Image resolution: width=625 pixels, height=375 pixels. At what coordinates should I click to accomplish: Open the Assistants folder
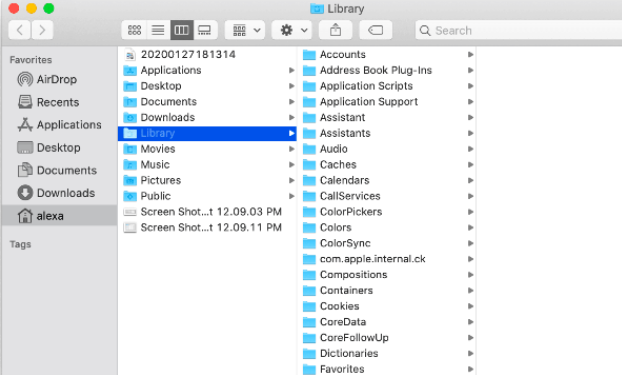(387, 133)
